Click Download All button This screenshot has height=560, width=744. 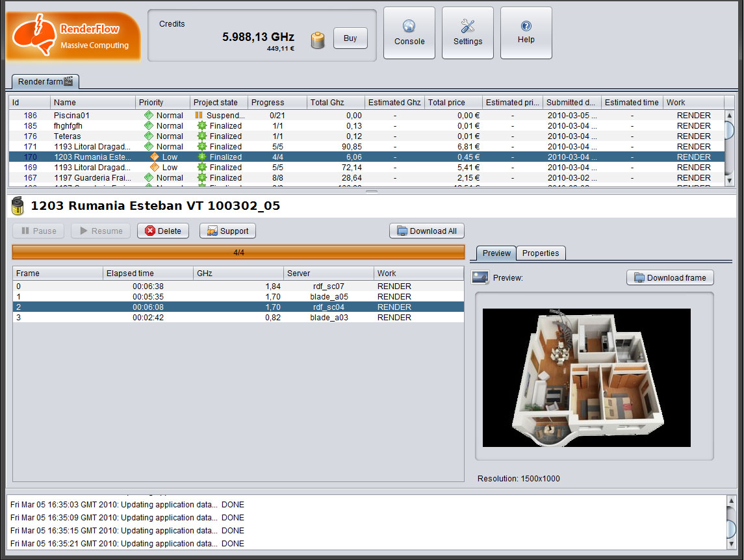click(426, 231)
